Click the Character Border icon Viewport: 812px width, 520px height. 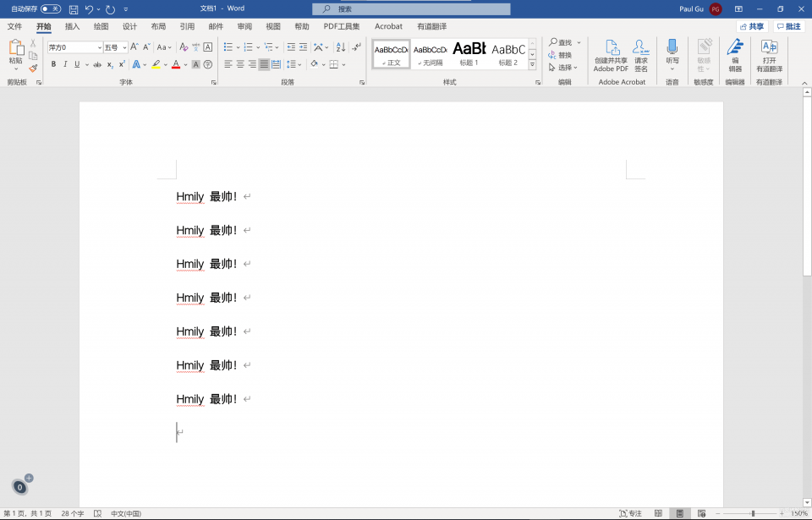208,47
